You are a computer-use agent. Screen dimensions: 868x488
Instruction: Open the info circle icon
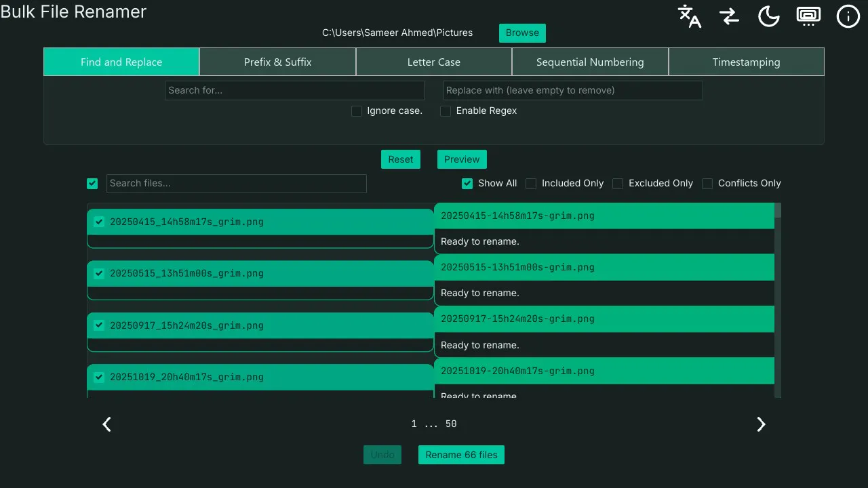point(848,16)
